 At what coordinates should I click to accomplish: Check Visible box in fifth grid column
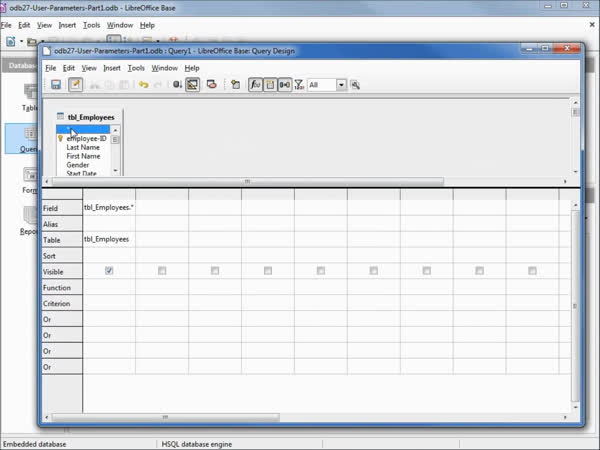pos(321,271)
